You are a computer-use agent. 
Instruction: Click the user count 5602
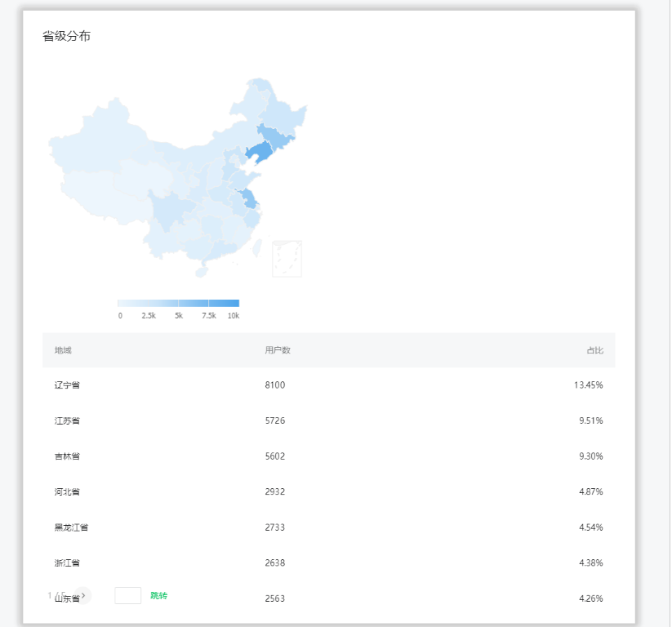[274, 456]
